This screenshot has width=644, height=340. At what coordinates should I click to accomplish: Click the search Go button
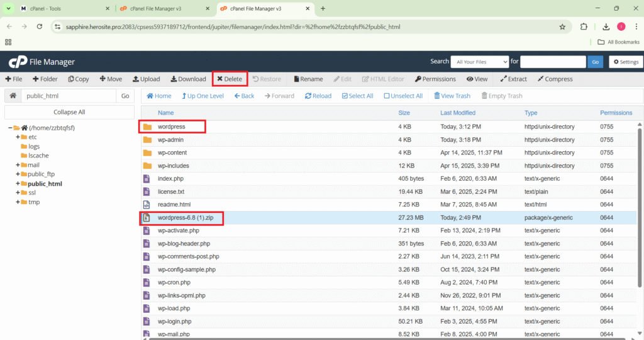pos(595,62)
